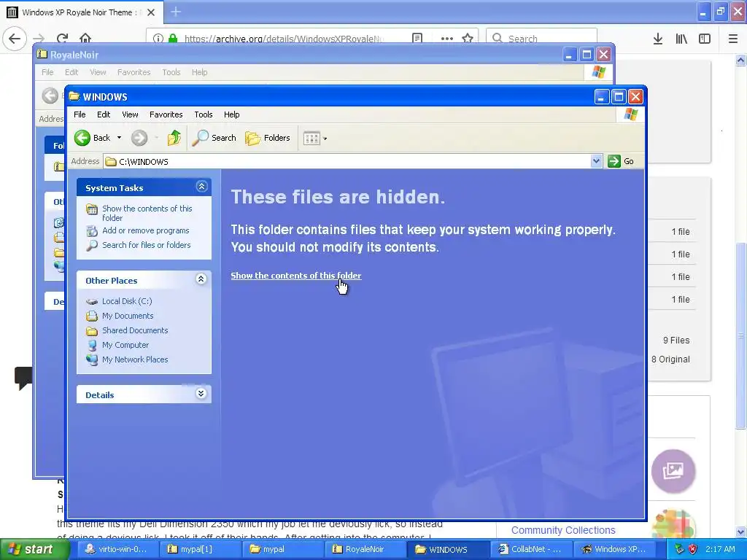
Task: Collapse the System Tasks panel
Action: click(201, 187)
